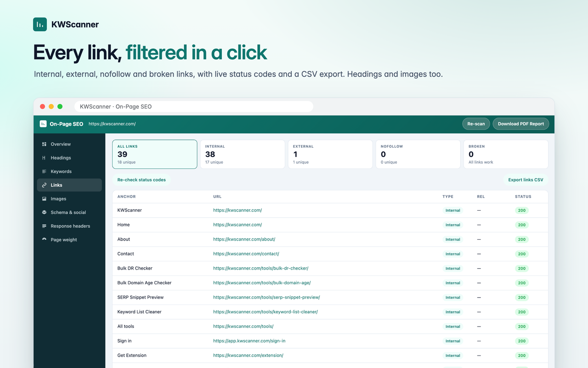588x368 pixels.
Task: Click the Keywords list icon in sidebar
Action: pyautogui.click(x=44, y=172)
